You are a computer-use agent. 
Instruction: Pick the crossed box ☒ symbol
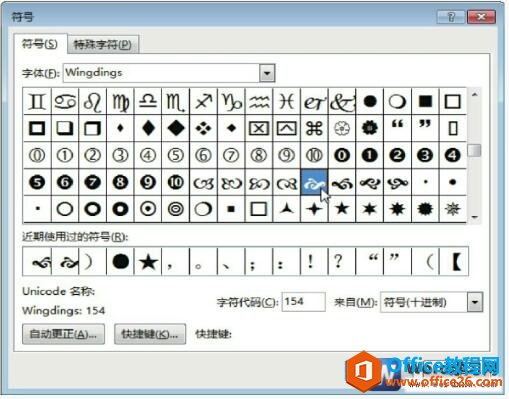259,128
